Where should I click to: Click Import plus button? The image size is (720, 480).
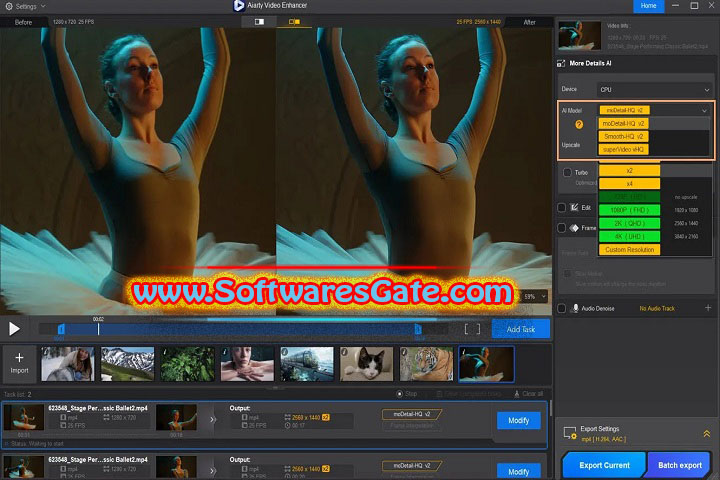[x=19, y=363]
